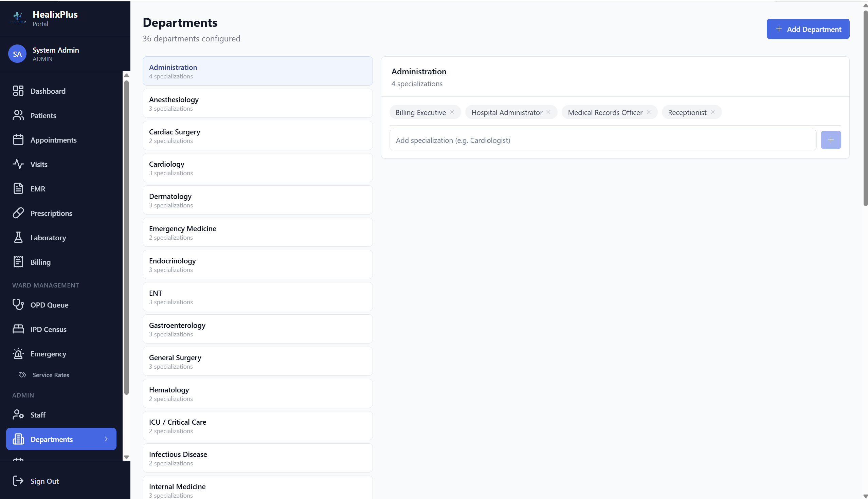Click Sign Out at the bottom
The width and height of the screenshot is (868, 499).
coord(44,481)
